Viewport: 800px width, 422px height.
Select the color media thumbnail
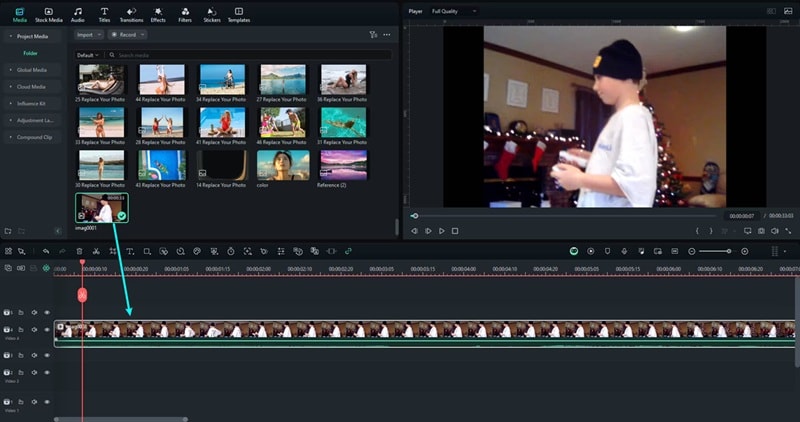283,165
